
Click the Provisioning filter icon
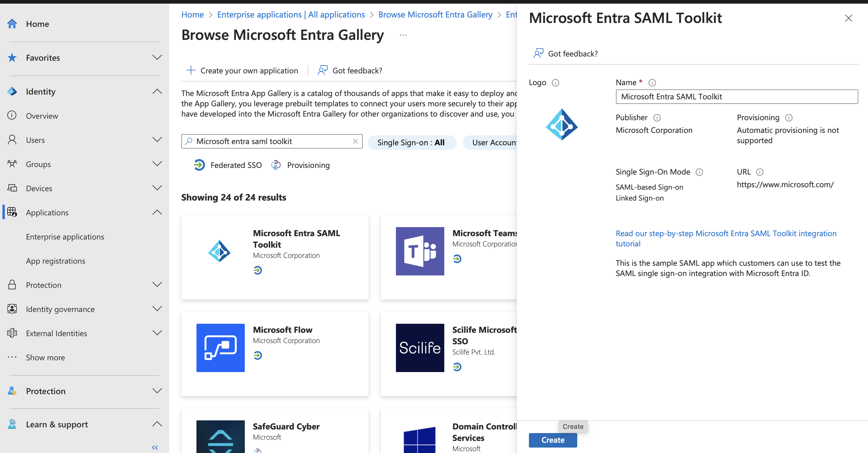tap(277, 165)
